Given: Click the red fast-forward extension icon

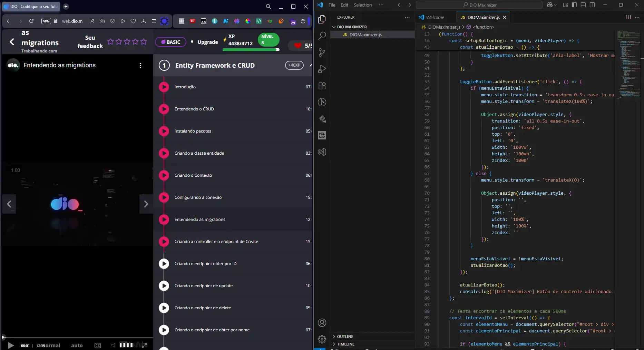Looking at the screenshot, I should click(193, 21).
